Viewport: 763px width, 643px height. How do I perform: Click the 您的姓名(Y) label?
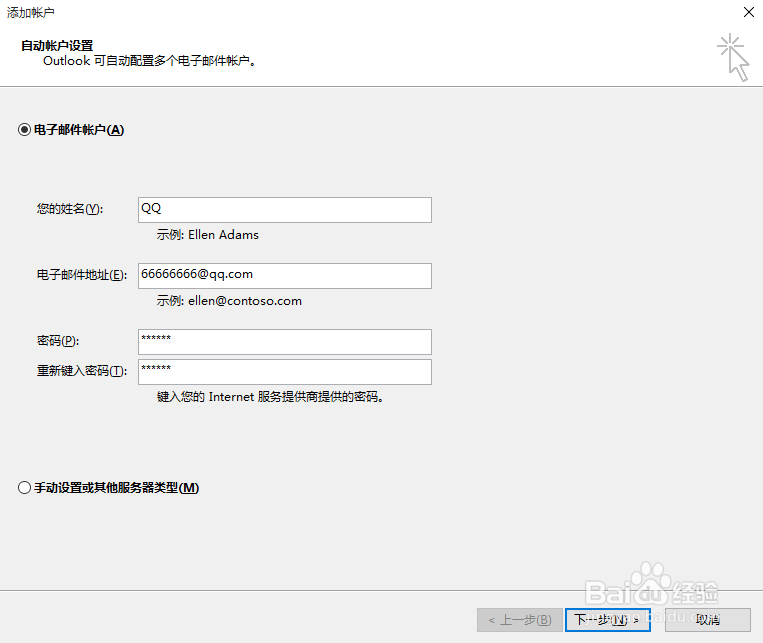70,209
